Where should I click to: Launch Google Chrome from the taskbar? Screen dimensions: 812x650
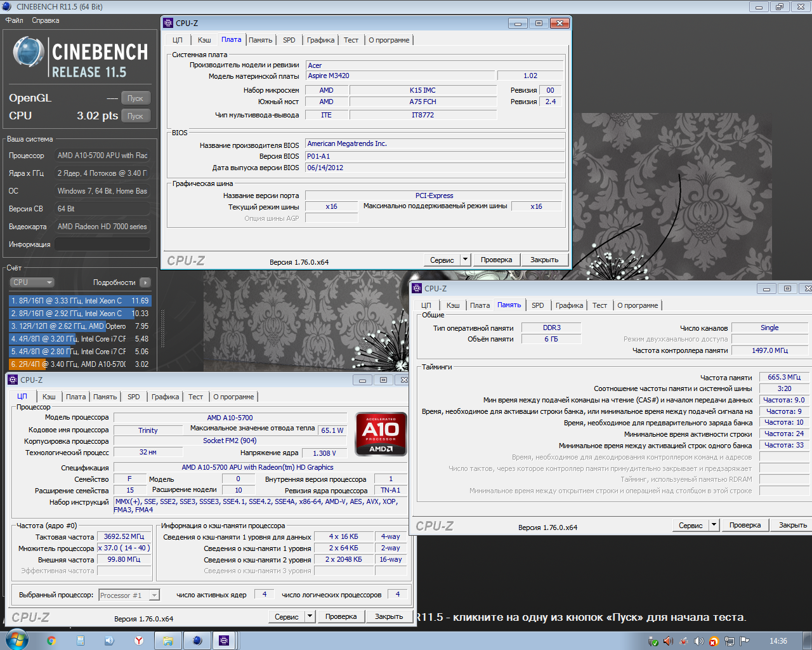[51, 640]
